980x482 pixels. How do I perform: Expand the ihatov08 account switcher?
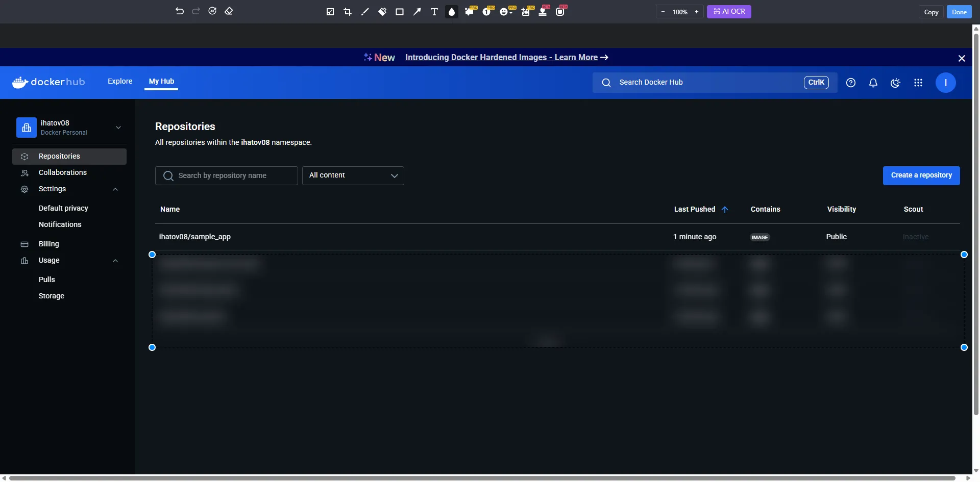118,128
